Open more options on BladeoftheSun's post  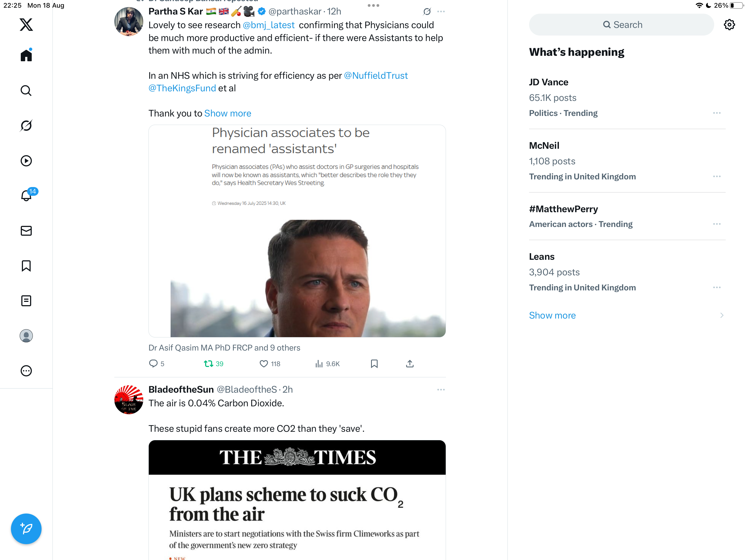pyautogui.click(x=441, y=390)
